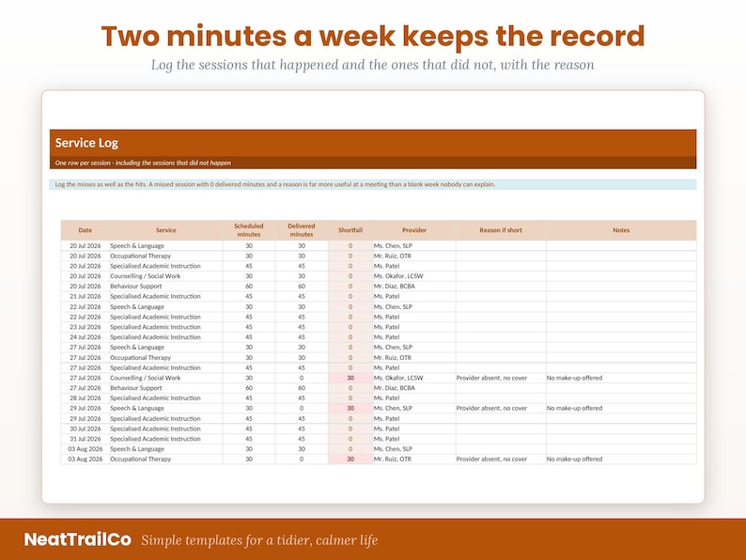Click Behaviour Support in the 27 Jul row
This screenshot has width=746, height=560.
[x=136, y=388]
